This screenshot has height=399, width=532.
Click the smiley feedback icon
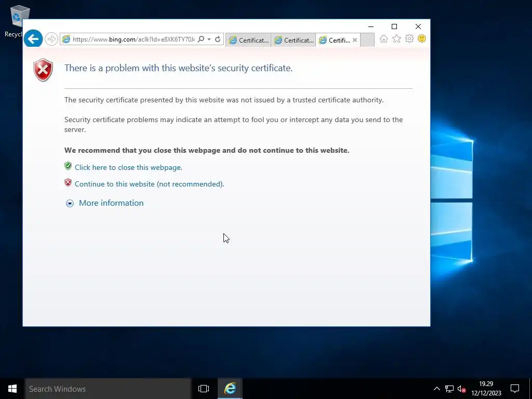[x=422, y=38]
